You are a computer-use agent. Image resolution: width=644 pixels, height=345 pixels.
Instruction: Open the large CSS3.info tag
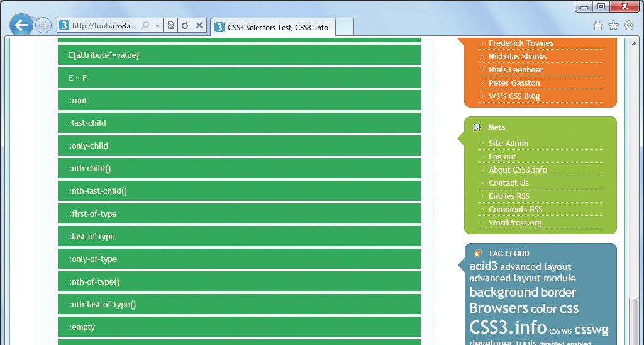(x=508, y=327)
